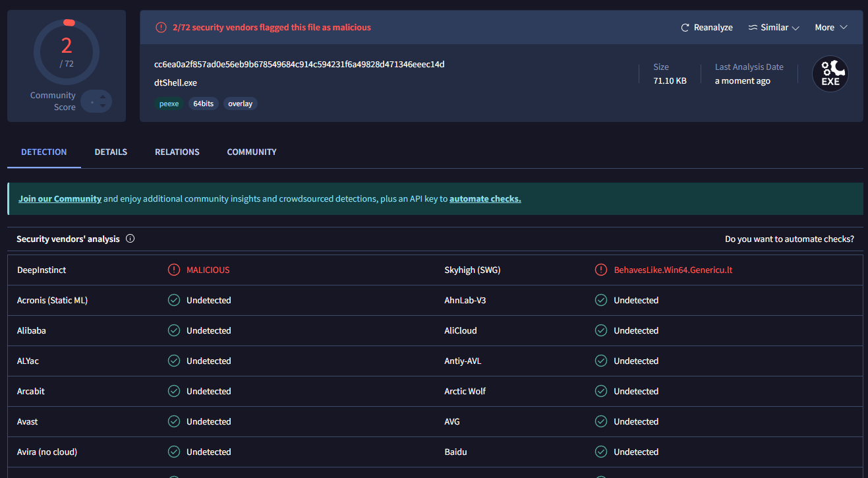Image resolution: width=868 pixels, height=478 pixels.
Task: Click the Arcabit vendor name
Action: pyautogui.click(x=32, y=392)
